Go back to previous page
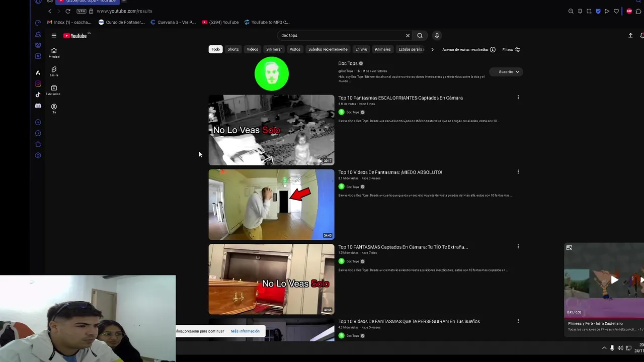Image resolution: width=644 pixels, height=362 pixels. (50, 11)
